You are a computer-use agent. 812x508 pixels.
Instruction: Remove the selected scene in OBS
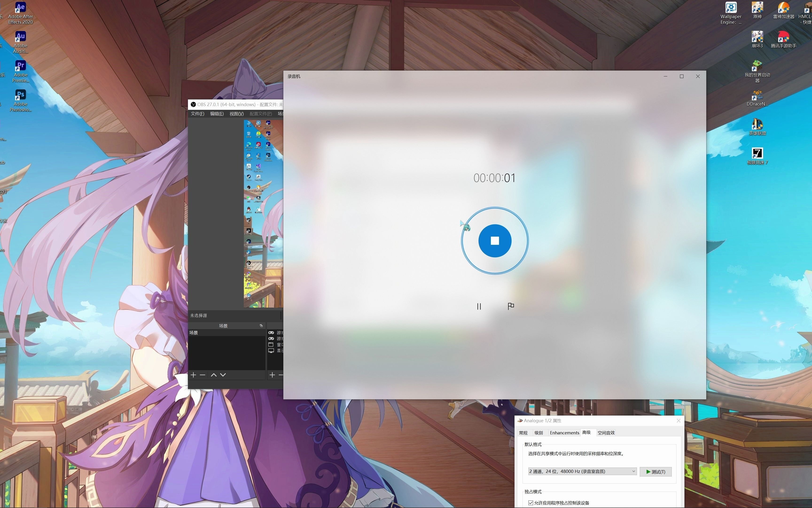[x=202, y=375]
